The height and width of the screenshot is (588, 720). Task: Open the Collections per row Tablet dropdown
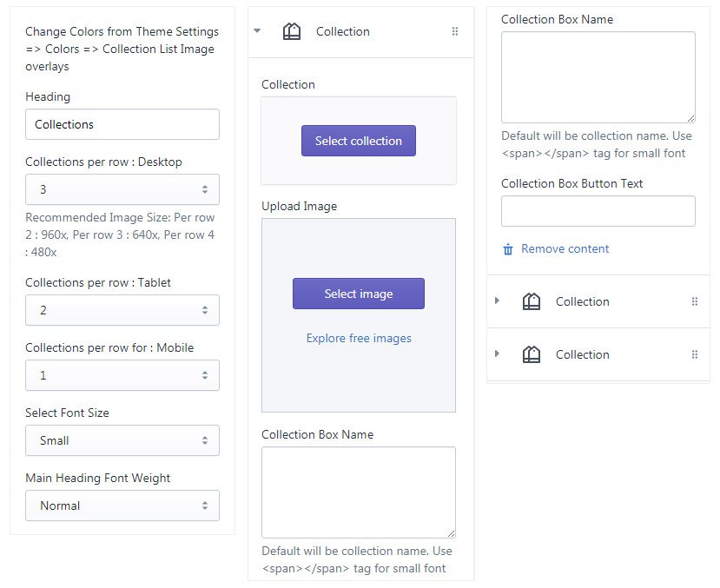[122, 310]
